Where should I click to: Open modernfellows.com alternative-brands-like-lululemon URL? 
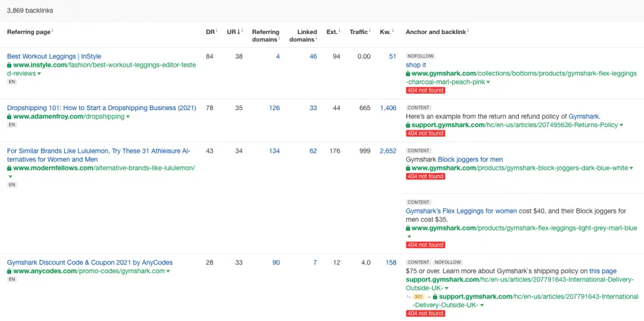104,168
